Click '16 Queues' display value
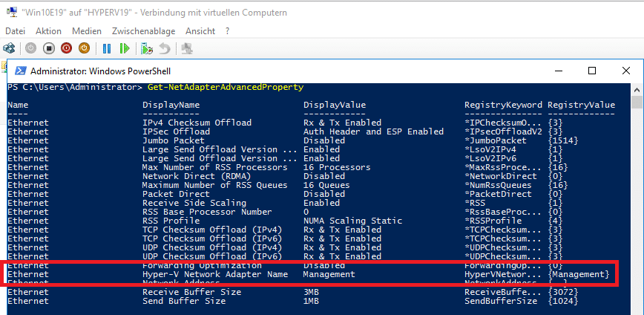644x315 pixels. tap(326, 185)
